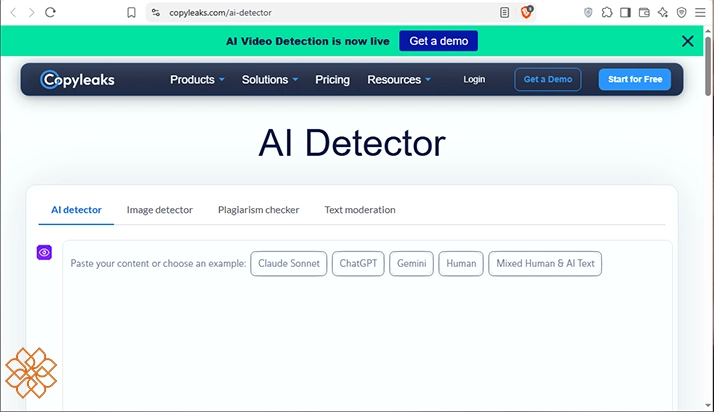Image resolution: width=714 pixels, height=412 pixels.
Task: Open Brave Wallet icon
Action: coord(644,13)
